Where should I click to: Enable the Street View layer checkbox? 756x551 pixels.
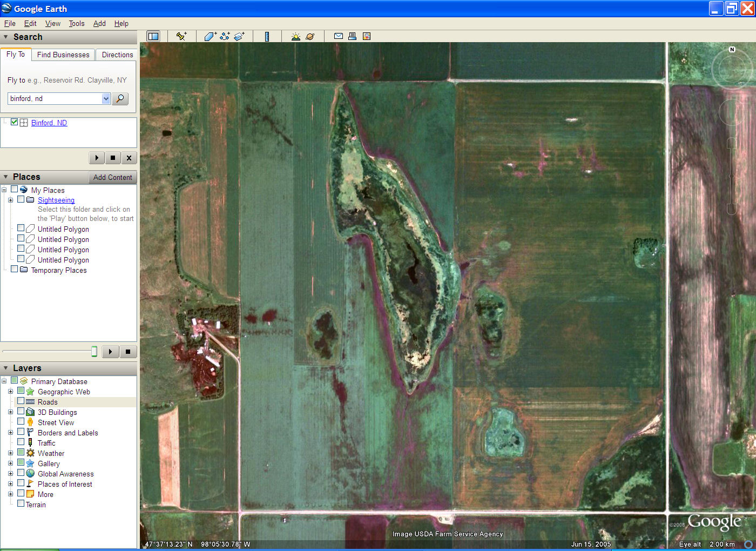(21, 422)
